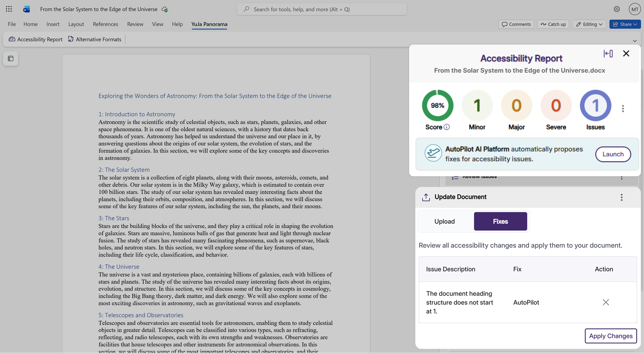Launch the AutoPilot AI Platform
Screen dimensions: 644x353
[x=613, y=154]
